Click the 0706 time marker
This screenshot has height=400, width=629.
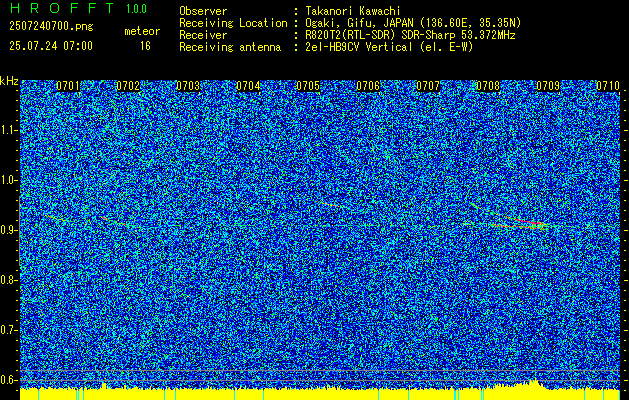coord(368,85)
